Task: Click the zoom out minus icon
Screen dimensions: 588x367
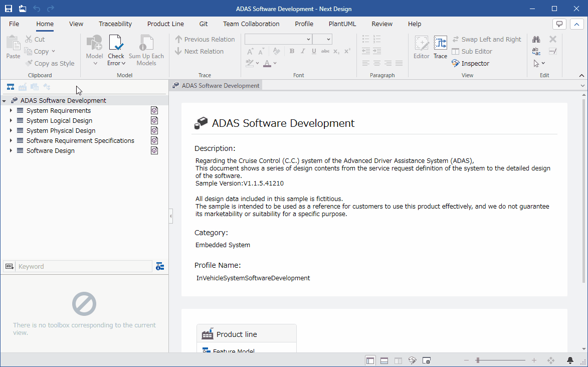Action: tap(466, 360)
